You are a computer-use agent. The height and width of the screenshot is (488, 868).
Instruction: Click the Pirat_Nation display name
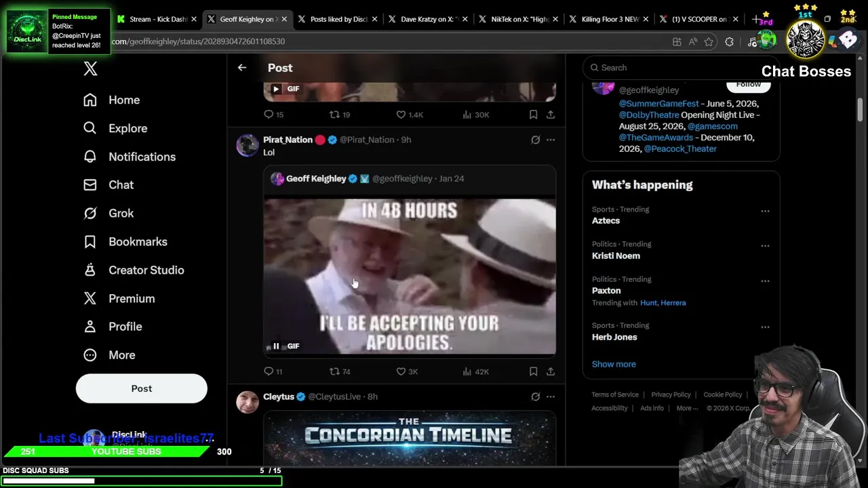click(288, 140)
